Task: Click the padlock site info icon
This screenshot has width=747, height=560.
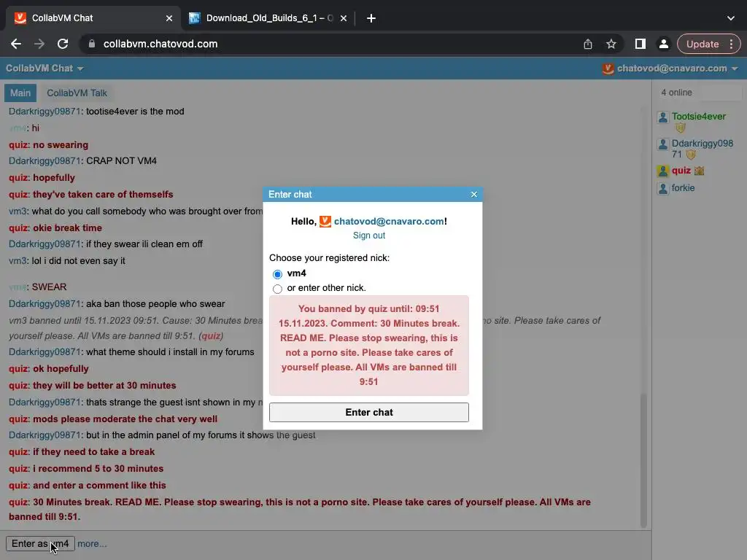Action: [92, 44]
